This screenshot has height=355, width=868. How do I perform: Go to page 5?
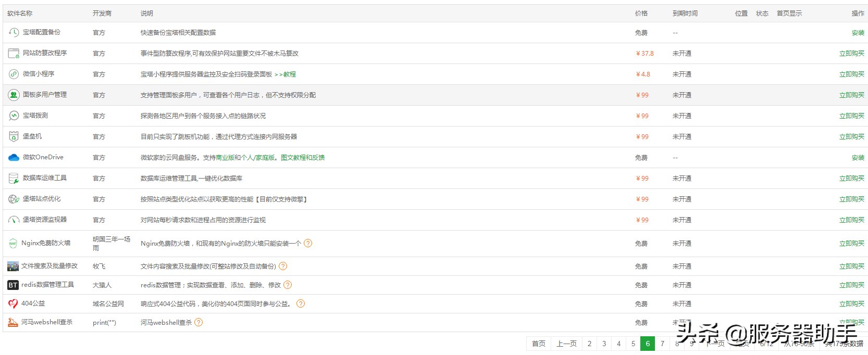(633, 344)
